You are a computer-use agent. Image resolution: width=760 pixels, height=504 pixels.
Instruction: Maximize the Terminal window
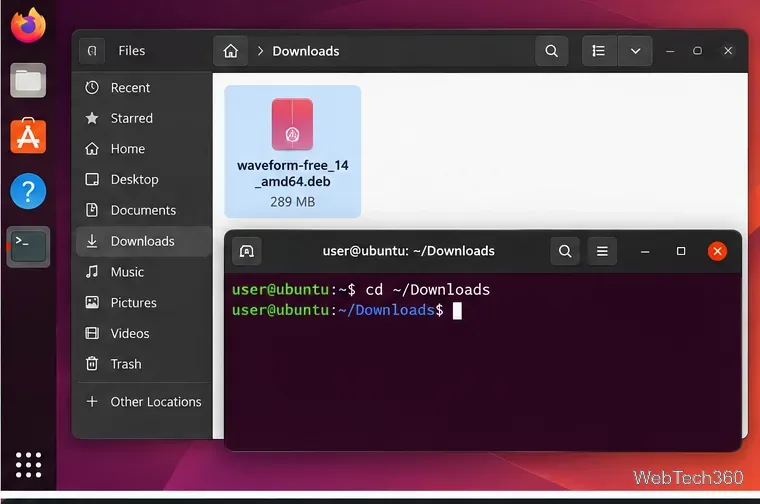[x=681, y=251]
